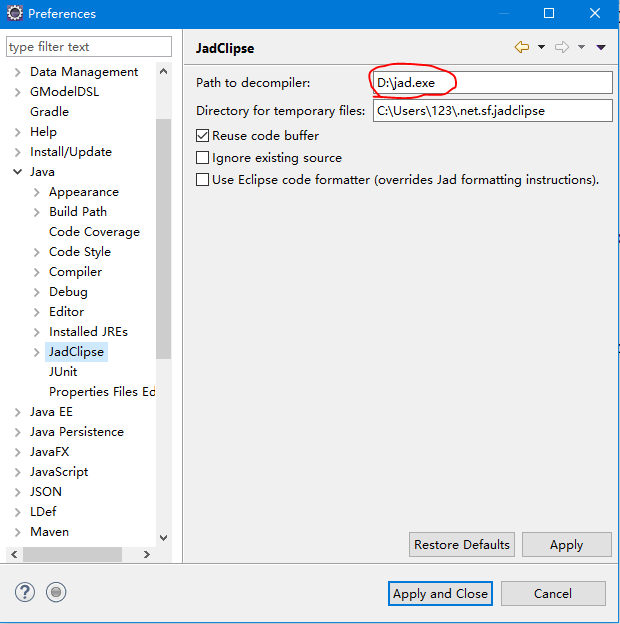
Task: Click the oomph recording circle icon
Action: pyautogui.click(x=56, y=592)
